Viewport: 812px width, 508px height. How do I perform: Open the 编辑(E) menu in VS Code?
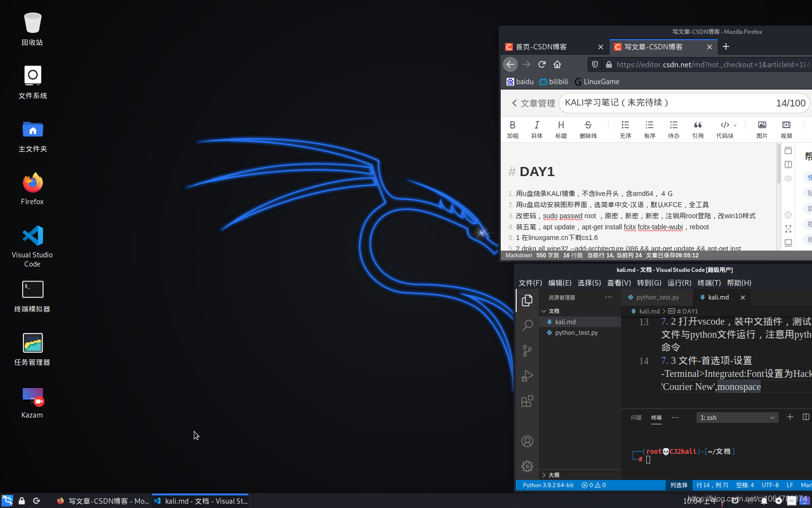click(x=560, y=283)
